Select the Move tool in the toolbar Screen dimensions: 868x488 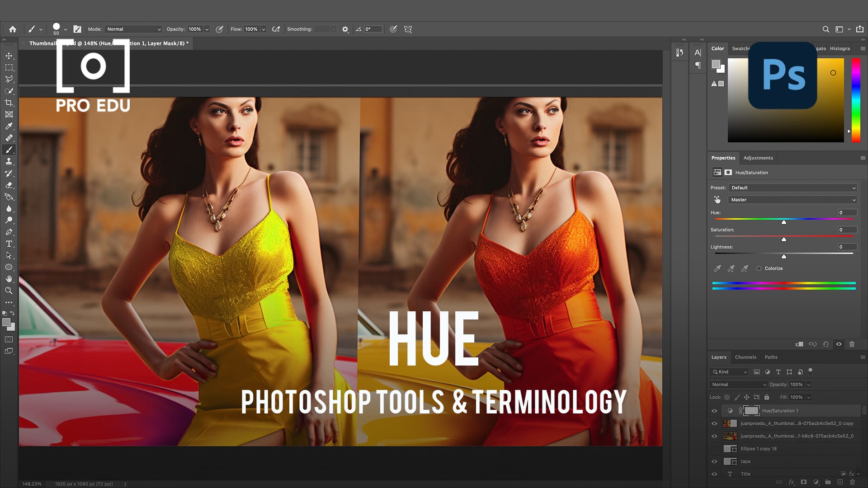click(9, 55)
